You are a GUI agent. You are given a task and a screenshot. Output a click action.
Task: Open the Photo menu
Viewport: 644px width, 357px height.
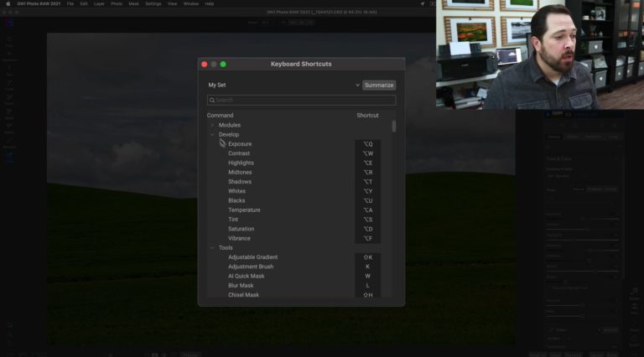pyautogui.click(x=117, y=3)
